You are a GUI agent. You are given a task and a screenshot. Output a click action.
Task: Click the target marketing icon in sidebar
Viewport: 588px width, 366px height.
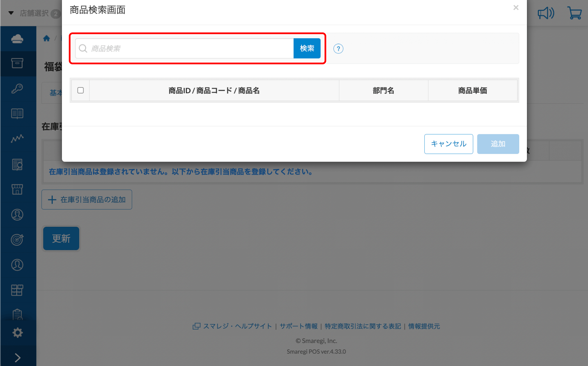click(x=17, y=240)
